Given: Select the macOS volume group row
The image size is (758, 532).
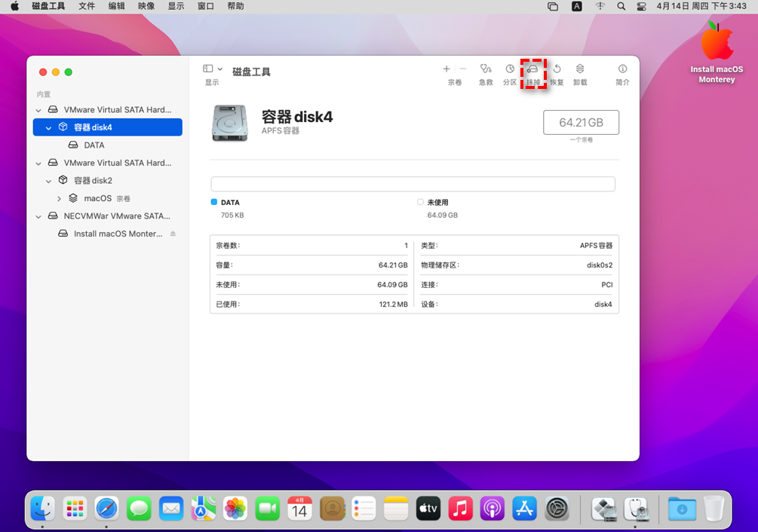Looking at the screenshot, I should tap(107, 198).
